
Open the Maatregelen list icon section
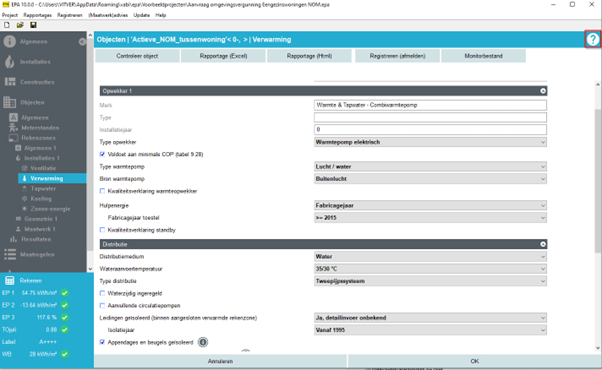pyautogui.click(x=10, y=254)
